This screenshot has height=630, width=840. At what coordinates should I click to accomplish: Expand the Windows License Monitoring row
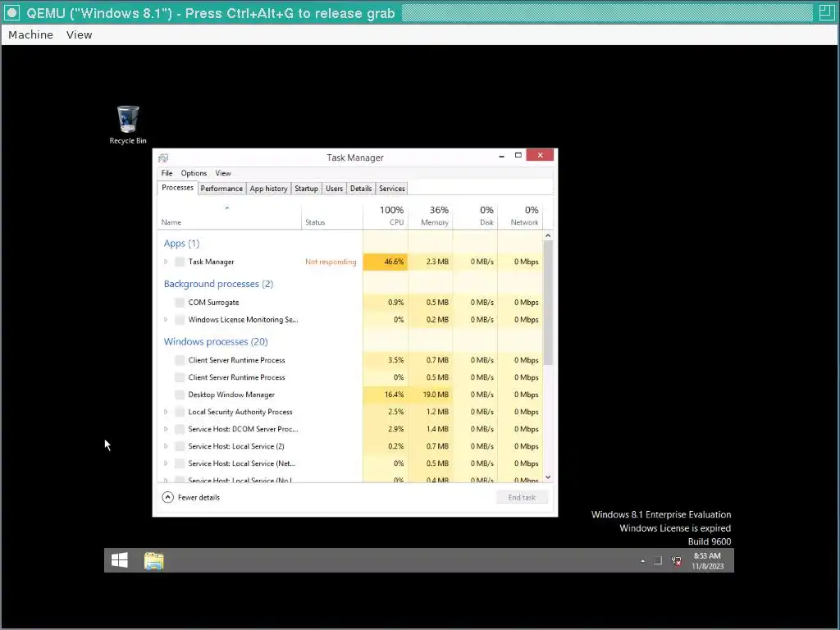pos(166,319)
